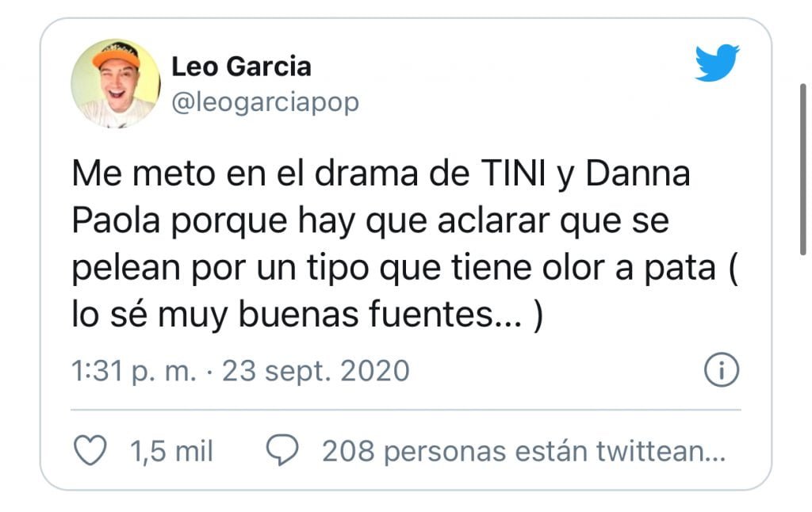This screenshot has height=512, width=812.
Task: Like the tweet with the heart icon
Action: point(90,451)
